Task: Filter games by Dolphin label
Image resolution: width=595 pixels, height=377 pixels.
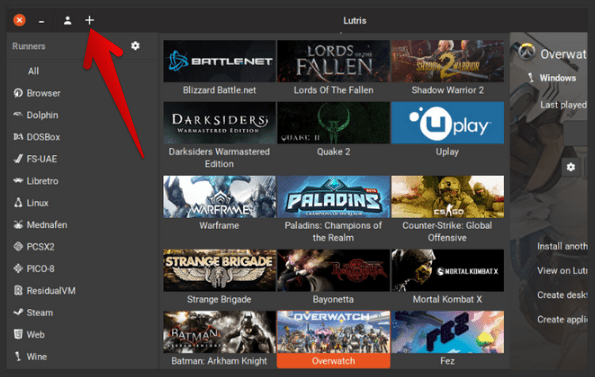Action: coord(42,115)
